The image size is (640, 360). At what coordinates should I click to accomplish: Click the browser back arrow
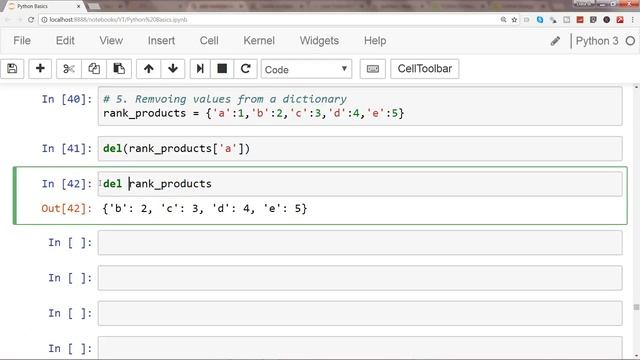[x=7, y=20]
